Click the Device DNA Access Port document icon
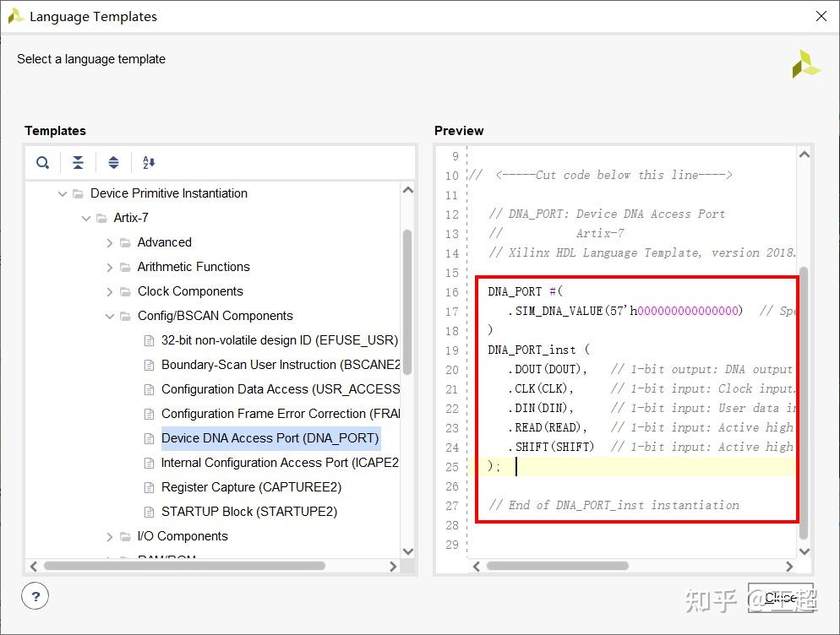 click(x=150, y=438)
